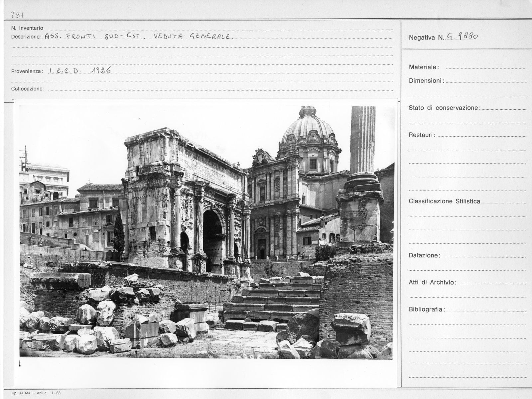Click the 'Provenienza:' label

[27, 71]
